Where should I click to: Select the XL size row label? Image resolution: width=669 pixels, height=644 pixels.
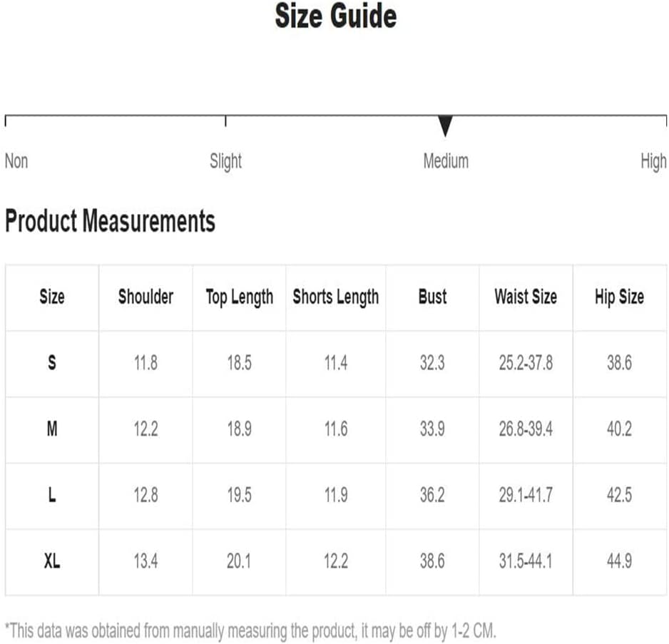pos(52,561)
